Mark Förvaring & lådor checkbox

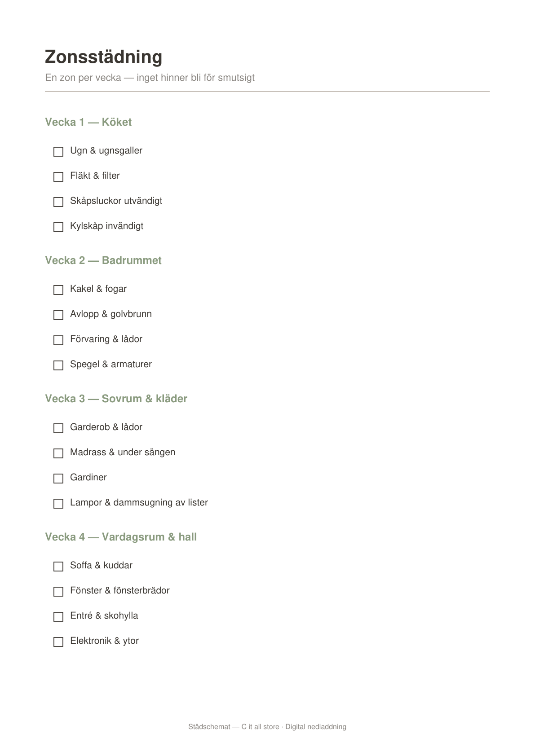click(58, 340)
